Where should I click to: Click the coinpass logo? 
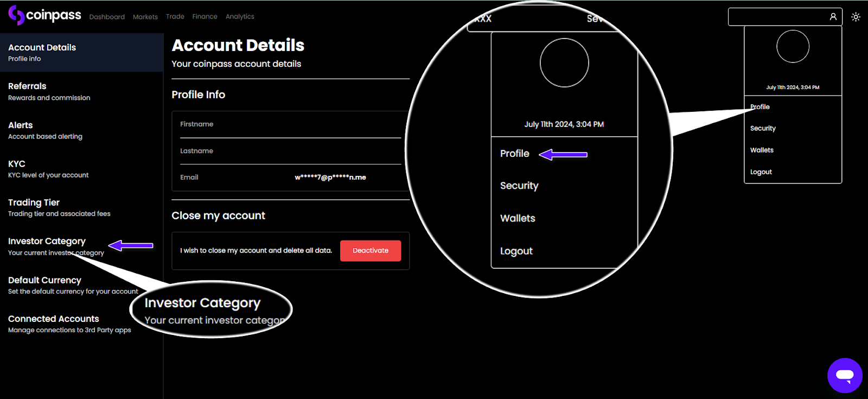[x=44, y=15]
